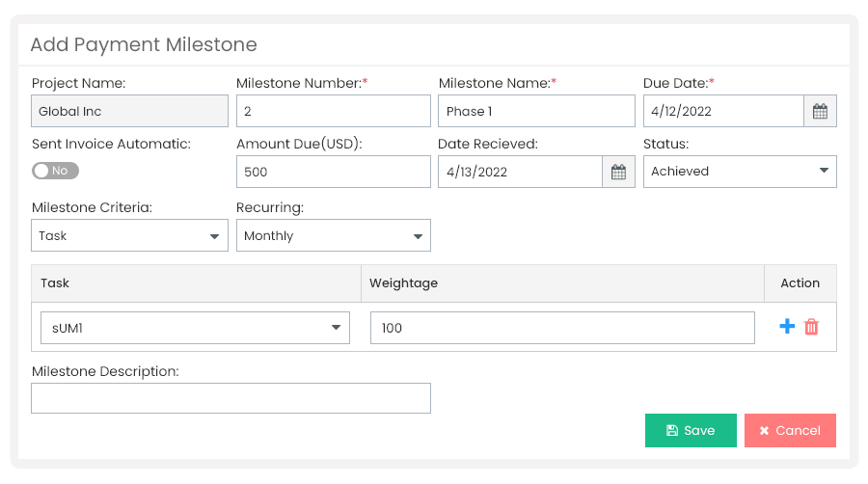
Task: Save the payment milestone
Action: pyautogui.click(x=691, y=430)
